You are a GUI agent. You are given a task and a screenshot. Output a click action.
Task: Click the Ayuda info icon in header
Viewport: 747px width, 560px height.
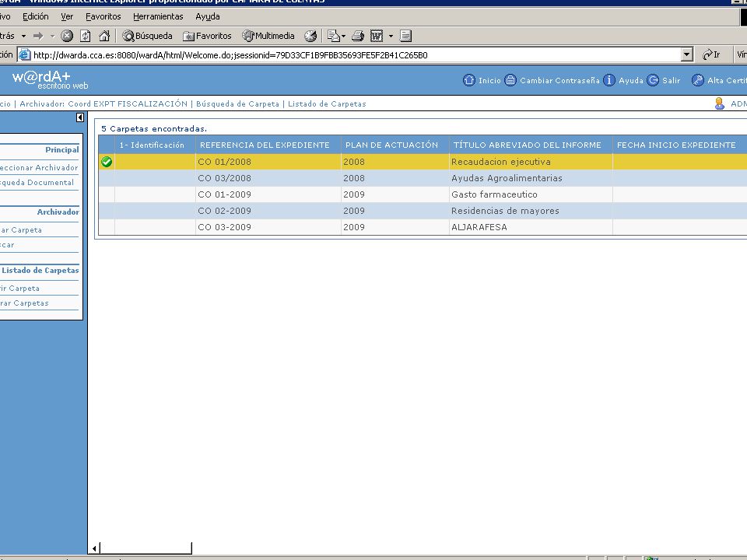coord(608,80)
